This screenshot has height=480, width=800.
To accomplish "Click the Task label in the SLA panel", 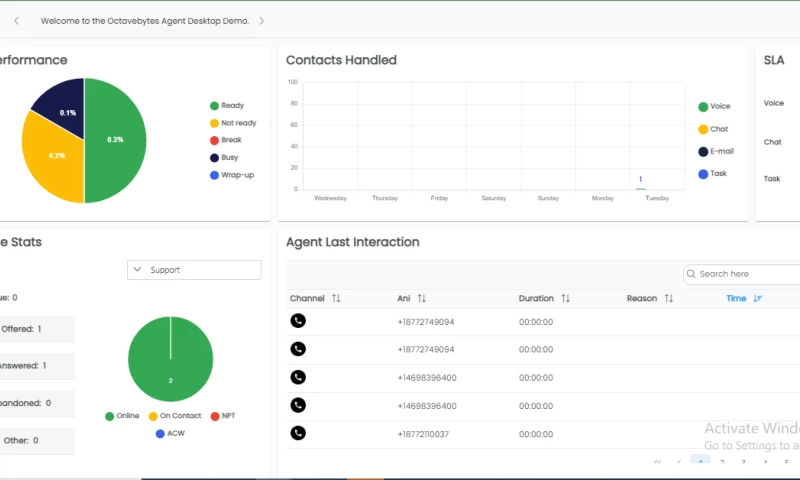I will click(772, 179).
